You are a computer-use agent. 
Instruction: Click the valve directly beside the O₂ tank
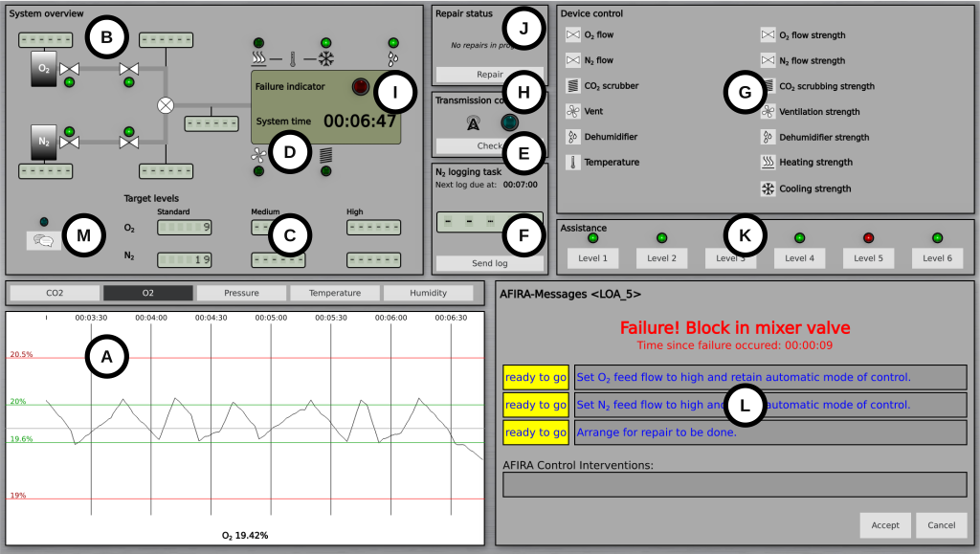tap(69, 69)
